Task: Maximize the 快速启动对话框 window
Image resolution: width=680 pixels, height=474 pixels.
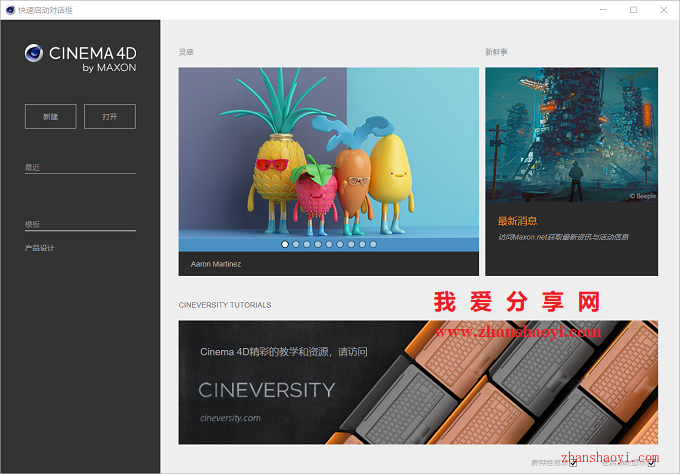Action: (633, 10)
